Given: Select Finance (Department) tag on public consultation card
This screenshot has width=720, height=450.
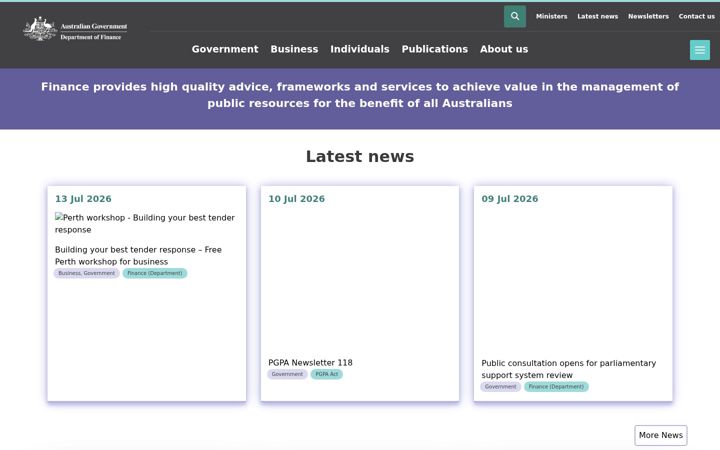Looking at the screenshot, I should [556, 387].
